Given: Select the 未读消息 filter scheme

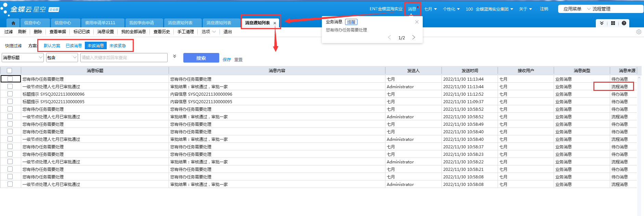Looking at the screenshot, I should pyautogui.click(x=96, y=45).
